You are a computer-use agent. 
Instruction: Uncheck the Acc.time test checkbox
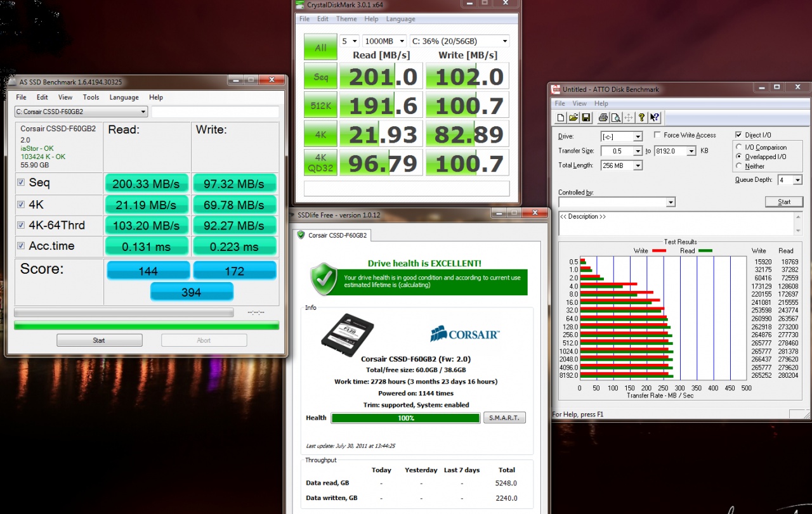[x=21, y=246]
